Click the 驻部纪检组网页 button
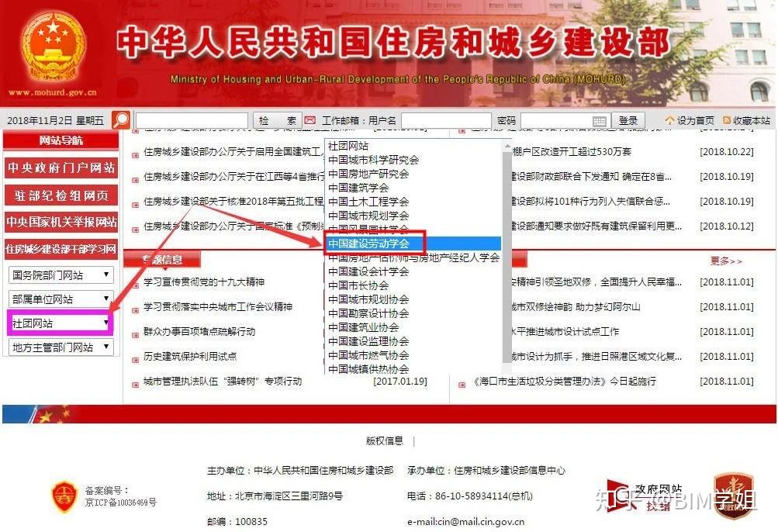This screenshot has width=778, height=532. (x=61, y=195)
